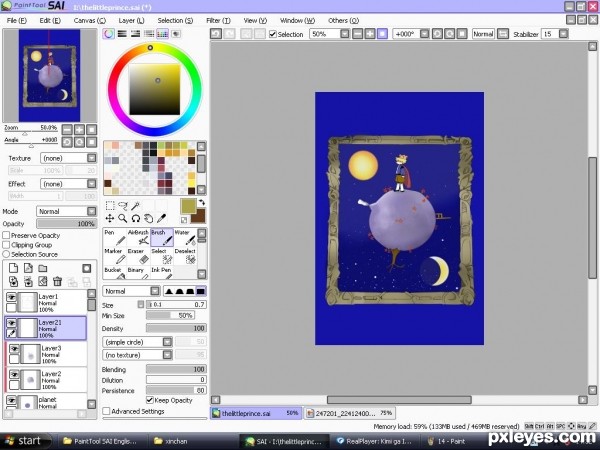
Task: Open PaintTool SAI English taskbar button
Action: pyautogui.click(x=101, y=441)
